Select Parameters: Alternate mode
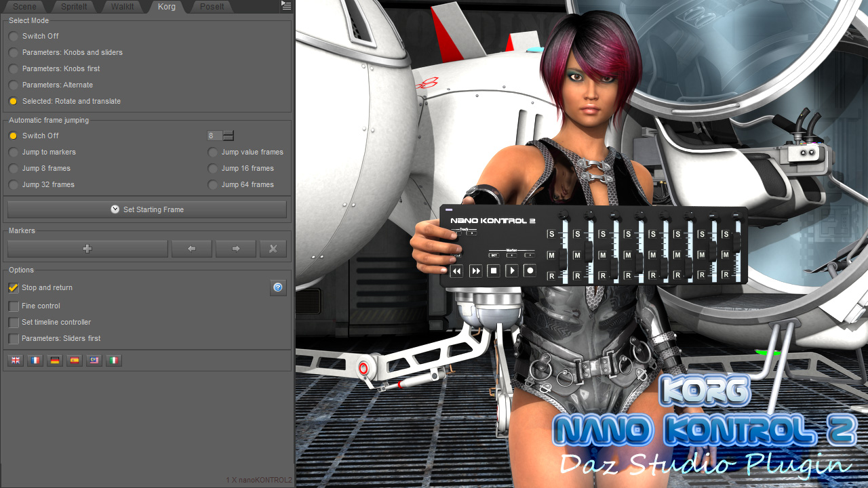The image size is (868, 488). [51, 85]
